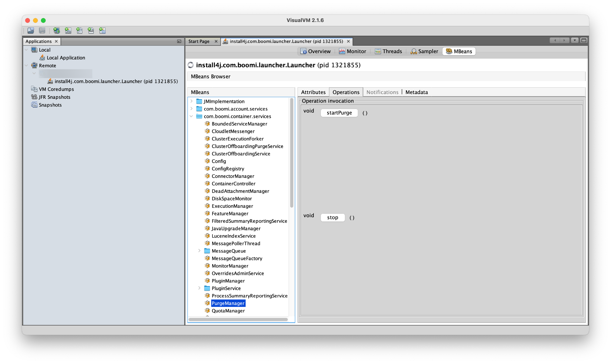Screen dimensions: 611x364
Task: Open the Metadata tab
Action: click(416, 92)
